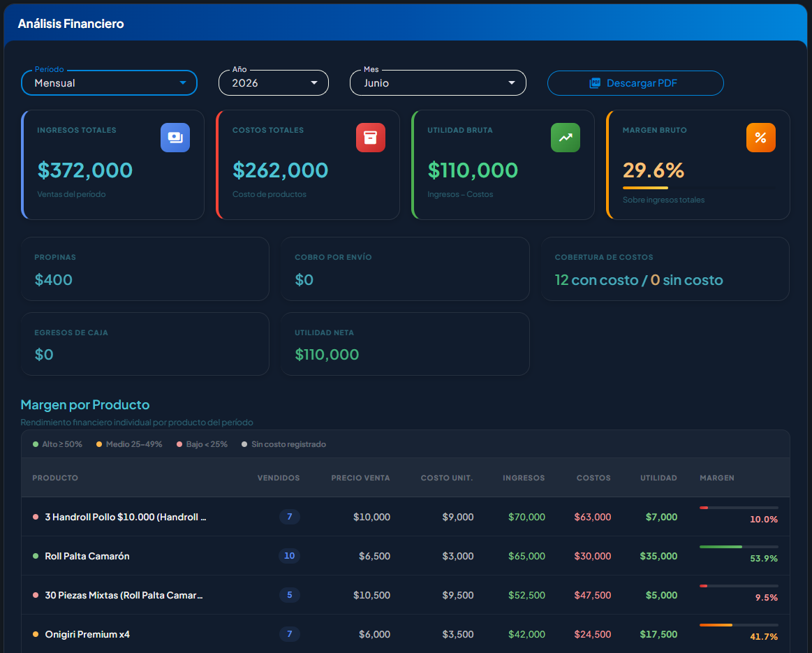Click the Ventas del período caption

tap(71, 194)
